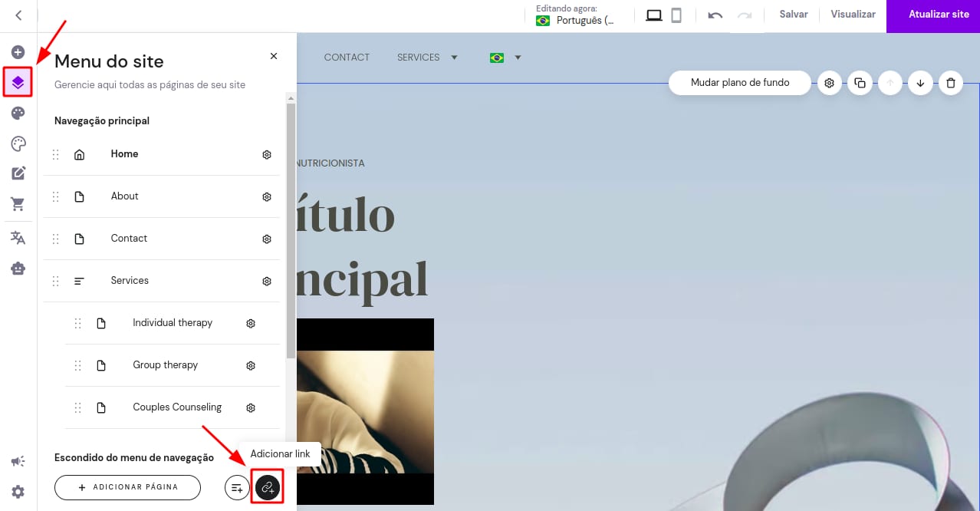Open the Adicionar link tool
980x511 pixels.
tap(267, 486)
